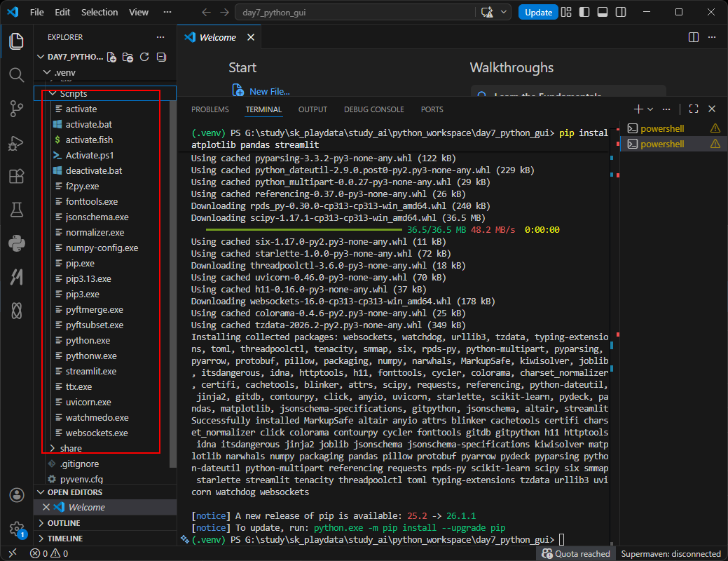Expand the Timeline section

coord(105,539)
